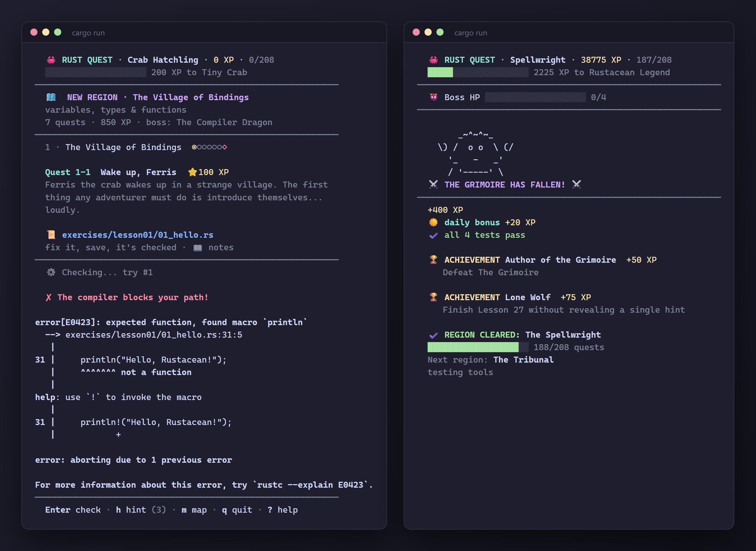Choose the q quit command
756x551 pixels.
tap(237, 510)
